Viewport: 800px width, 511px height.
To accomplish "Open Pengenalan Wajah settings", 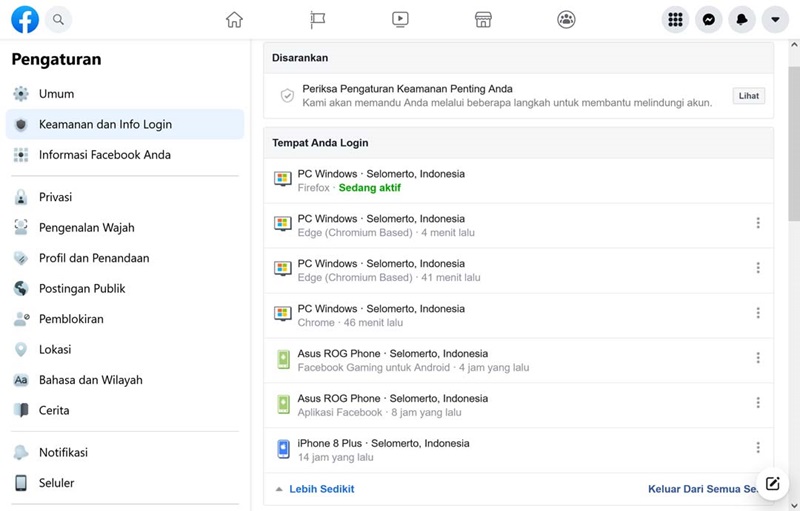I will [125, 227].
